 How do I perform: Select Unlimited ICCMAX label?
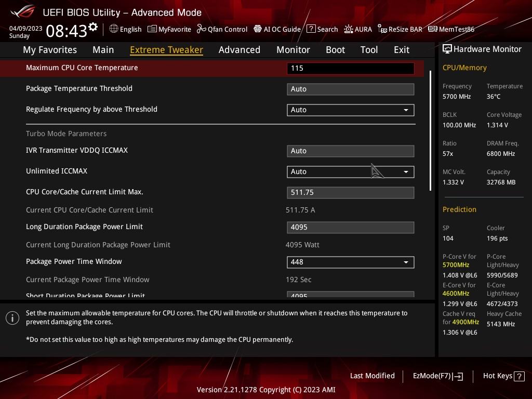57,171
